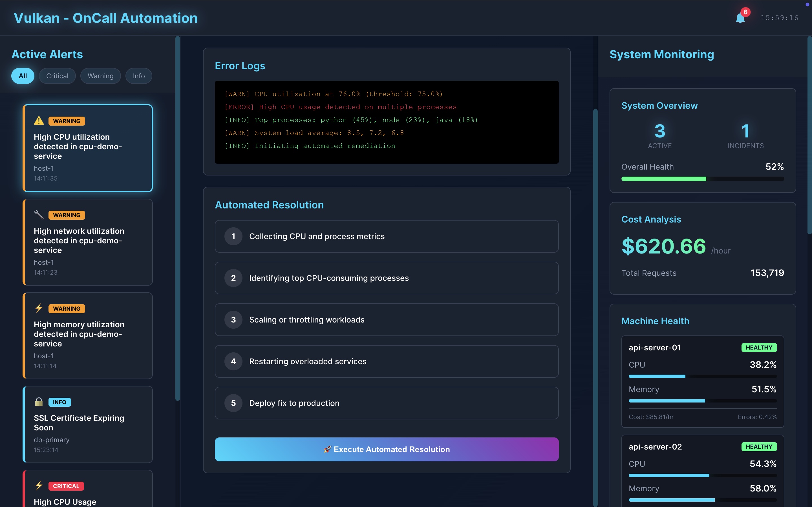Viewport: 812px width, 507px height.
Task: Click api-server-02 CPU usage bar
Action: (x=702, y=475)
